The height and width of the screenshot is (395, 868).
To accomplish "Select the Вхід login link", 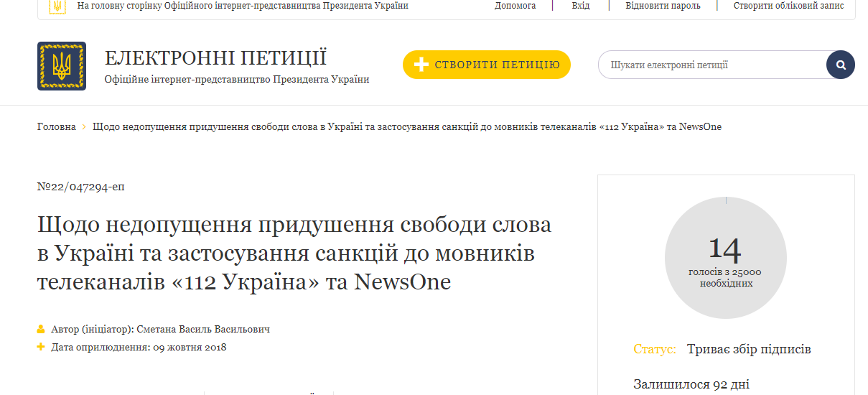I will point(581,6).
